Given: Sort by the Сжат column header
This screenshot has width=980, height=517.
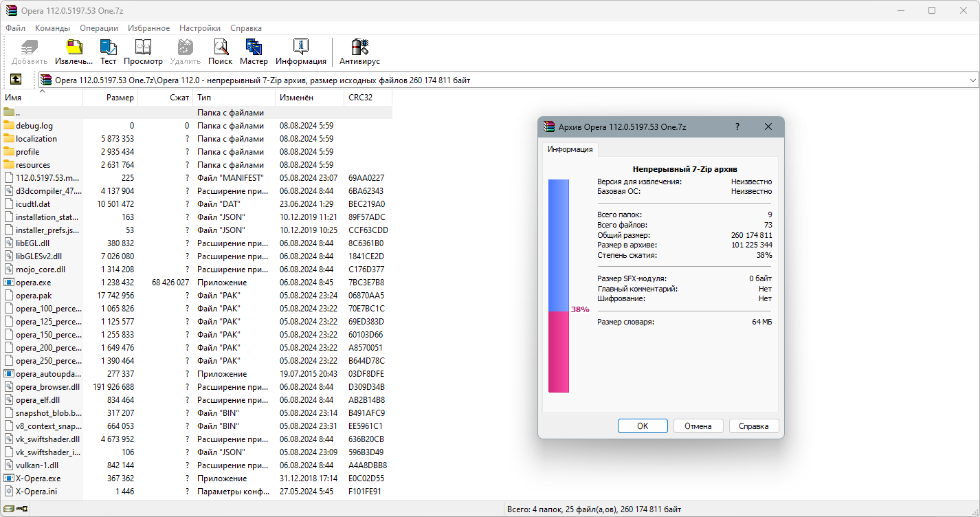Looking at the screenshot, I should (166, 98).
